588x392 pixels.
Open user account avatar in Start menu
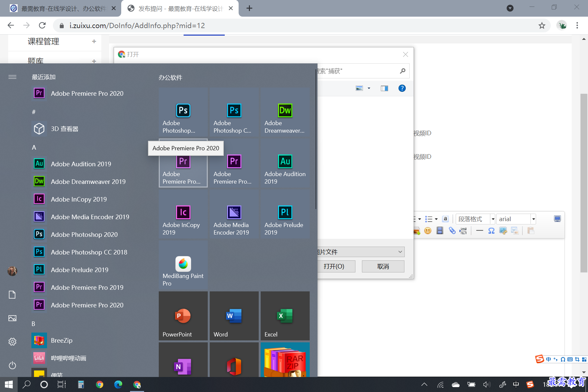(12, 271)
